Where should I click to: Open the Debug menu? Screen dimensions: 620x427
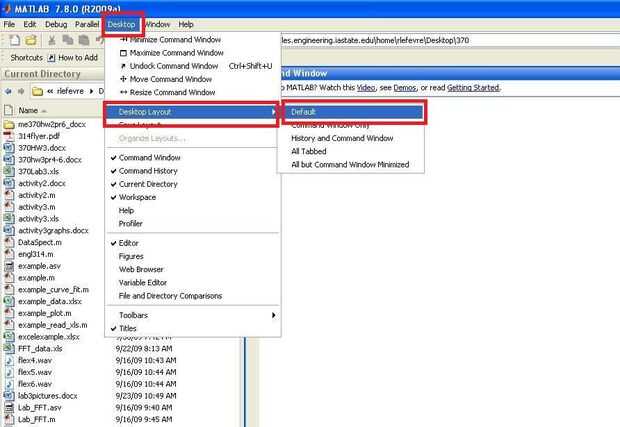pos(56,25)
